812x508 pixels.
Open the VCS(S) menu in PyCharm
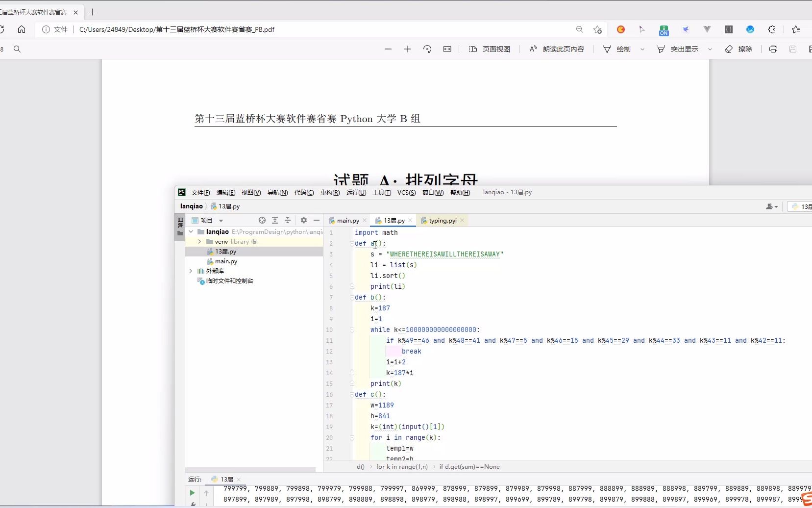(x=406, y=192)
